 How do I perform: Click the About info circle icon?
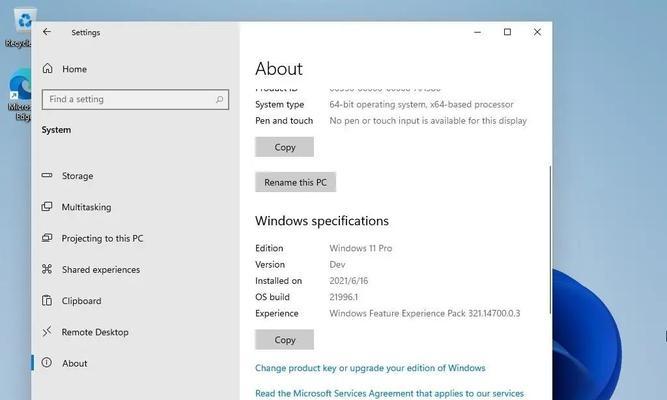[47, 363]
